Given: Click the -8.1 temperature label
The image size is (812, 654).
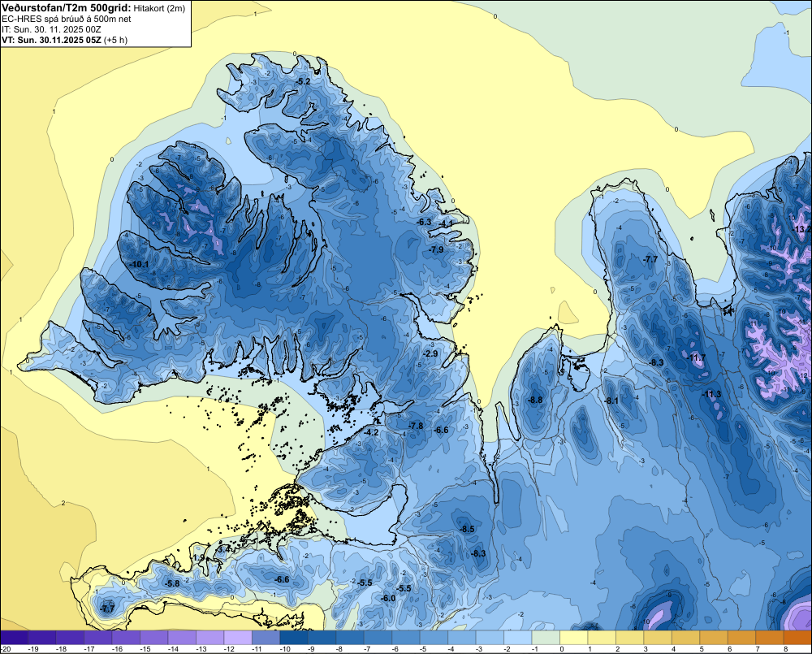Looking at the screenshot, I should 611,401.
